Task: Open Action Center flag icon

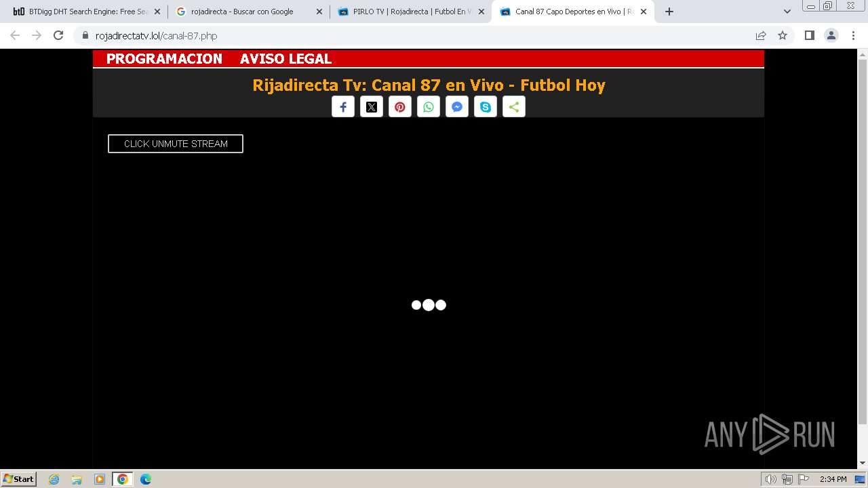Action: tap(804, 479)
